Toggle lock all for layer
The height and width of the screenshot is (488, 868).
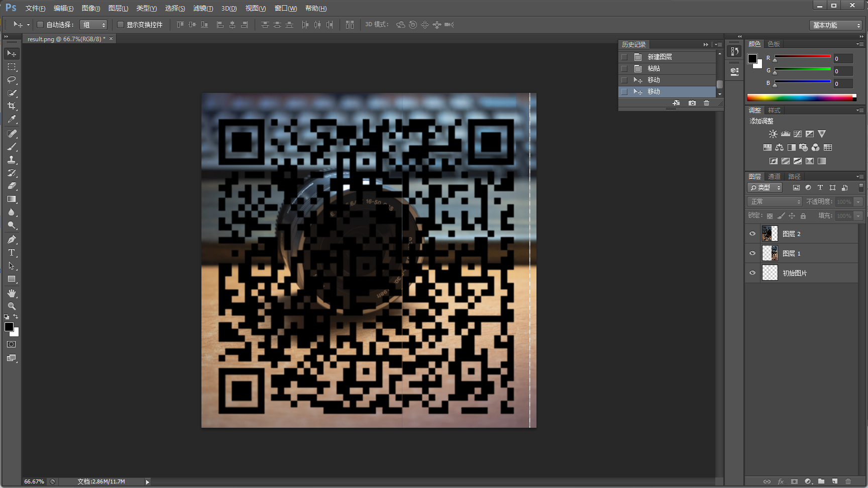pos(803,216)
